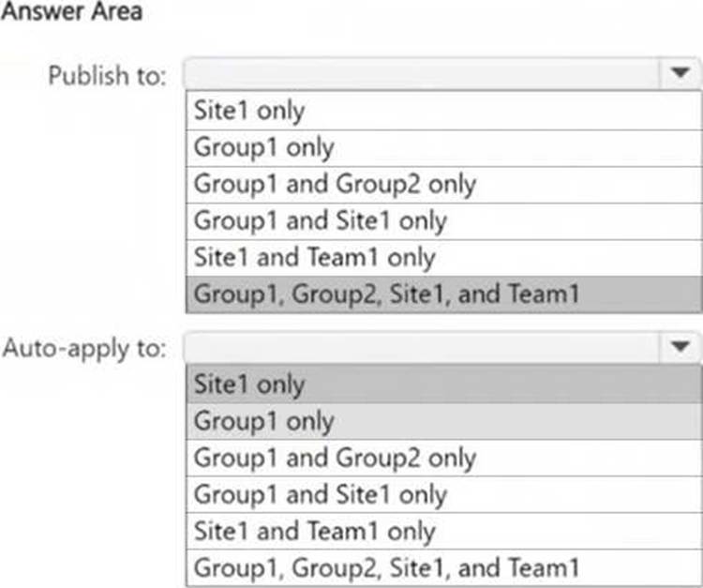Open the Publish to dropdown arrow
Screen dimensions: 703x588
point(679,74)
